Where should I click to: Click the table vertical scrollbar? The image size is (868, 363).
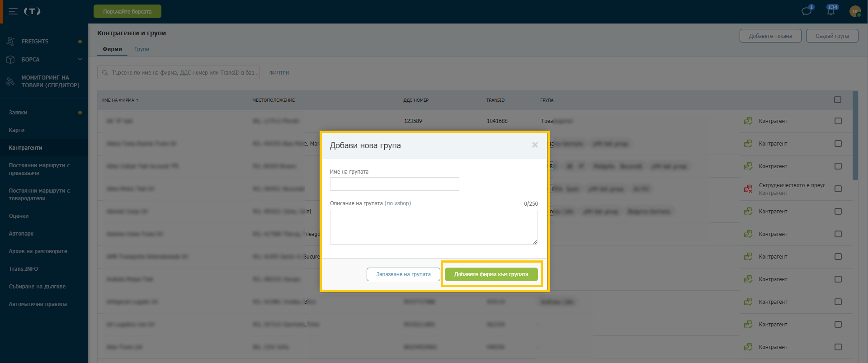tap(855, 136)
